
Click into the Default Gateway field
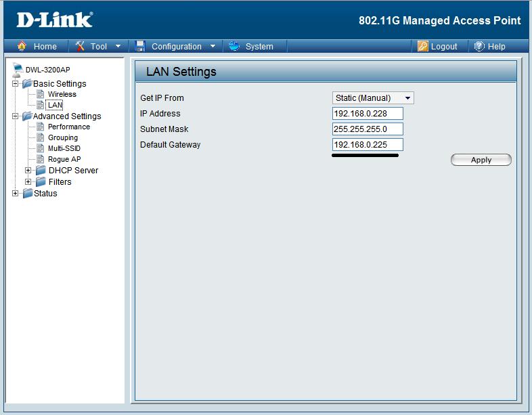pos(368,145)
